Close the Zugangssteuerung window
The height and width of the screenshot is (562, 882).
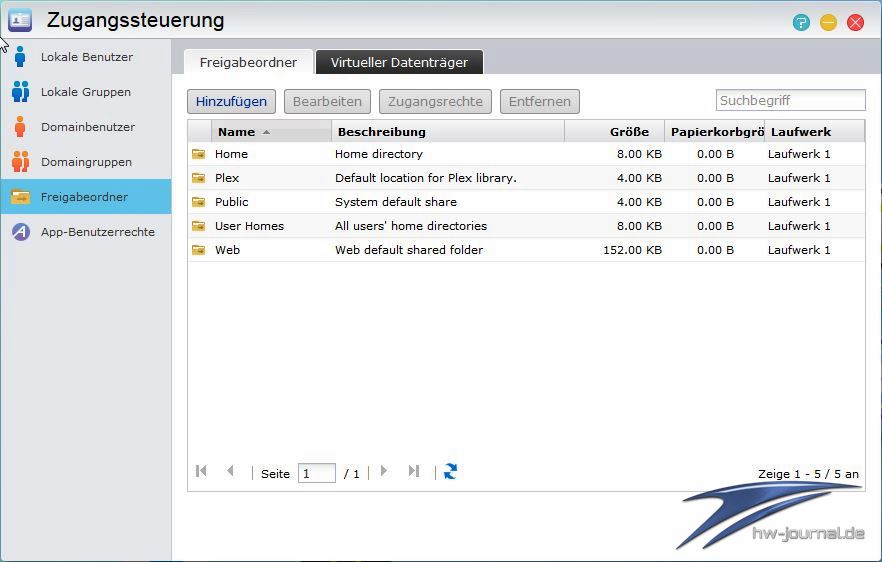[856, 23]
